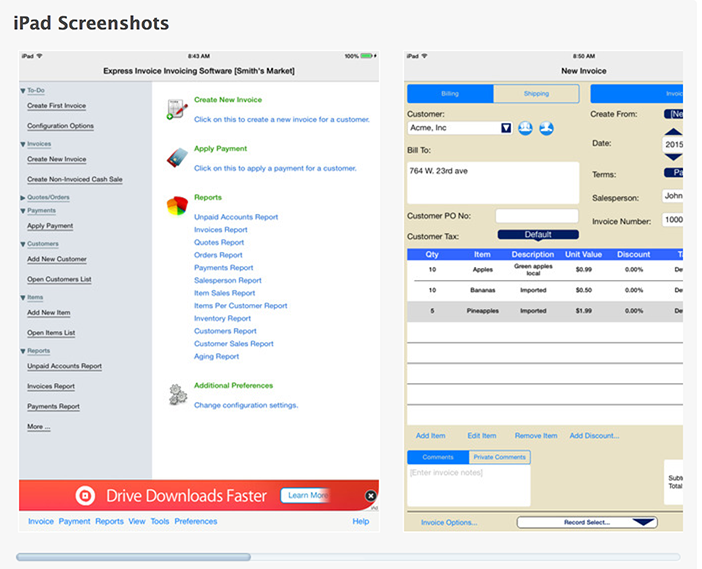Open the Aging Report link
The width and height of the screenshot is (702, 569).
click(x=216, y=356)
